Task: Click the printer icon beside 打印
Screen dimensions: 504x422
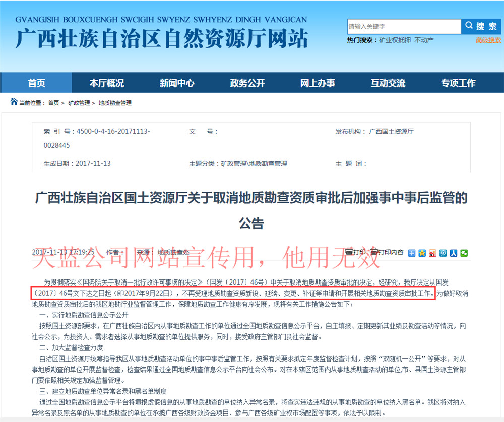Action: (349, 252)
